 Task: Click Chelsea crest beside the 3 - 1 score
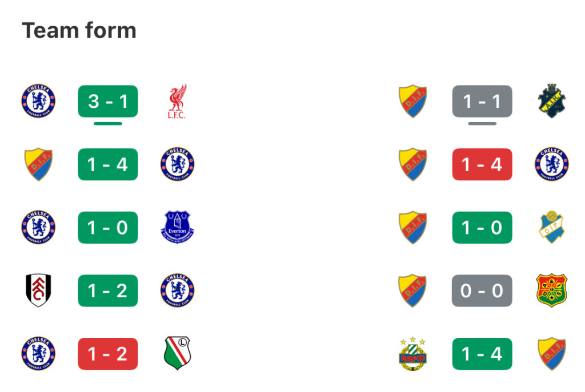pyautogui.click(x=38, y=101)
